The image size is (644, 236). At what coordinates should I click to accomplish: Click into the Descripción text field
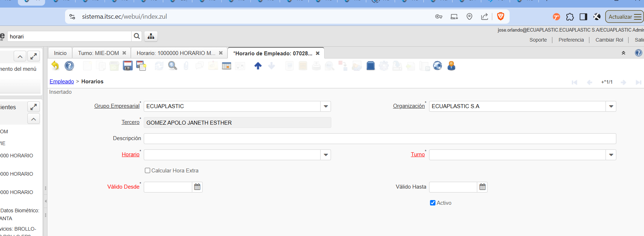[x=379, y=139]
